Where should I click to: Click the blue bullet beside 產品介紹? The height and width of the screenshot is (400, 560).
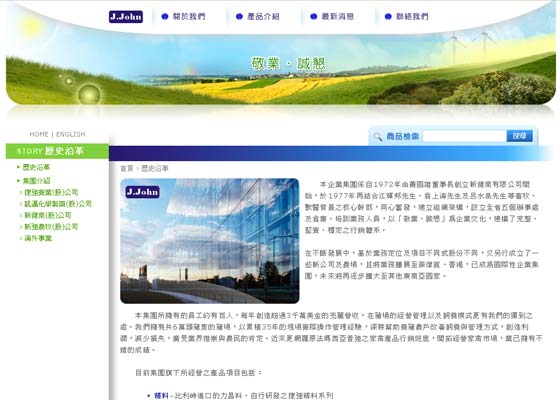pos(239,16)
